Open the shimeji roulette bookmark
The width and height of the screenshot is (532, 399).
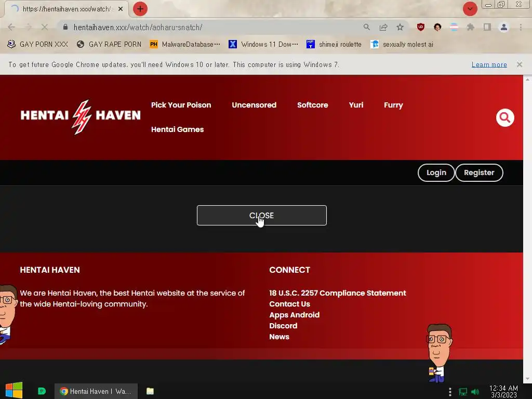334,44
